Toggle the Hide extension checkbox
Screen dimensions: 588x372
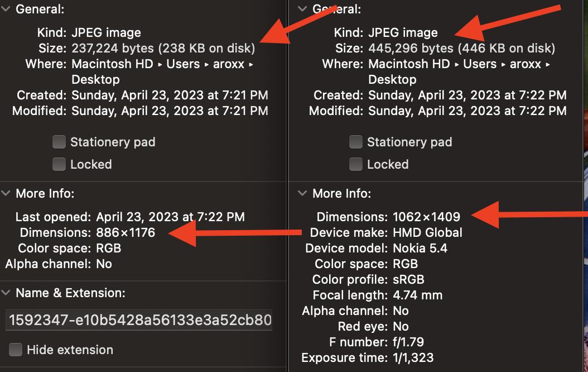16,350
